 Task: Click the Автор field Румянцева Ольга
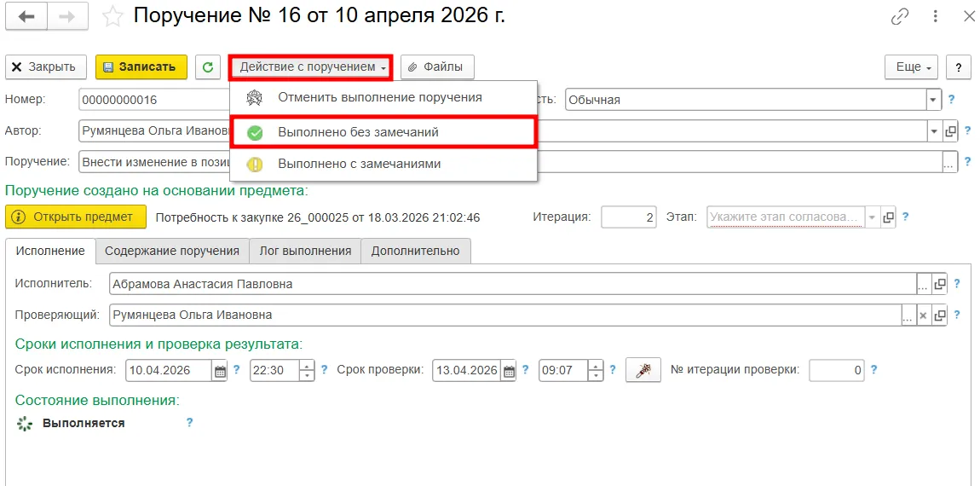click(x=153, y=131)
